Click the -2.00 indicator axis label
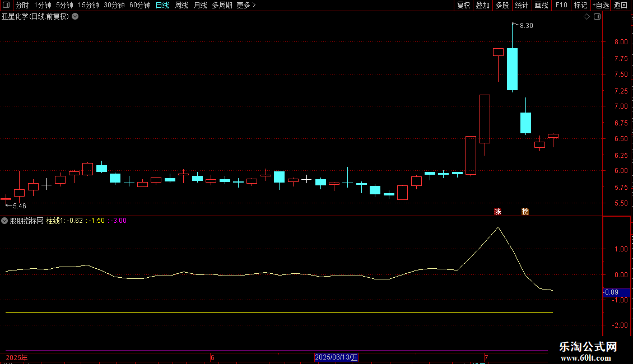This screenshot has width=633, height=364. (620, 325)
